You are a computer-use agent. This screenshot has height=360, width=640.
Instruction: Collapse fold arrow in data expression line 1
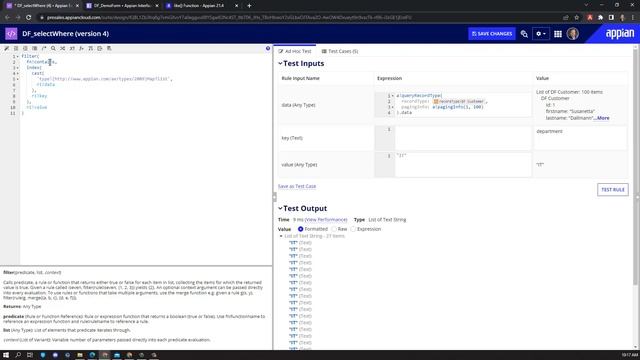[393, 96]
